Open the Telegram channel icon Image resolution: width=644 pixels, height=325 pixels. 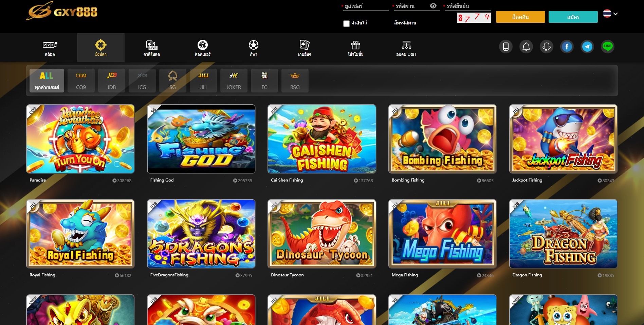tap(587, 47)
